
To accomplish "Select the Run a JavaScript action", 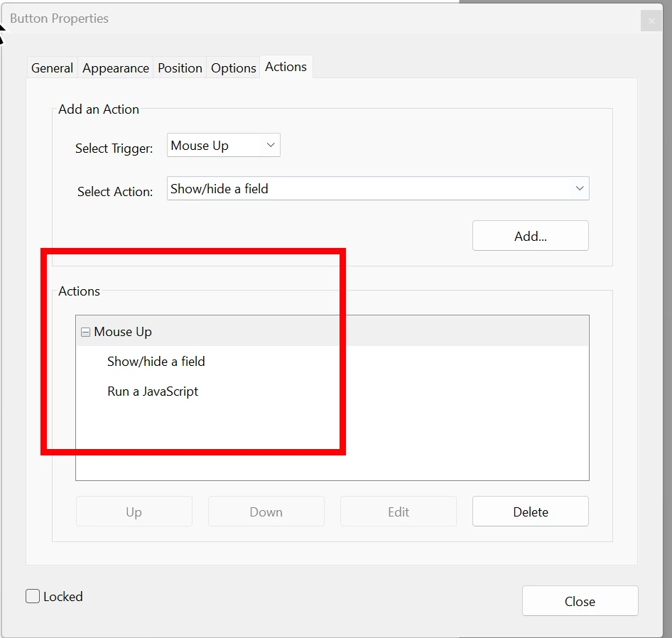I will click(153, 391).
